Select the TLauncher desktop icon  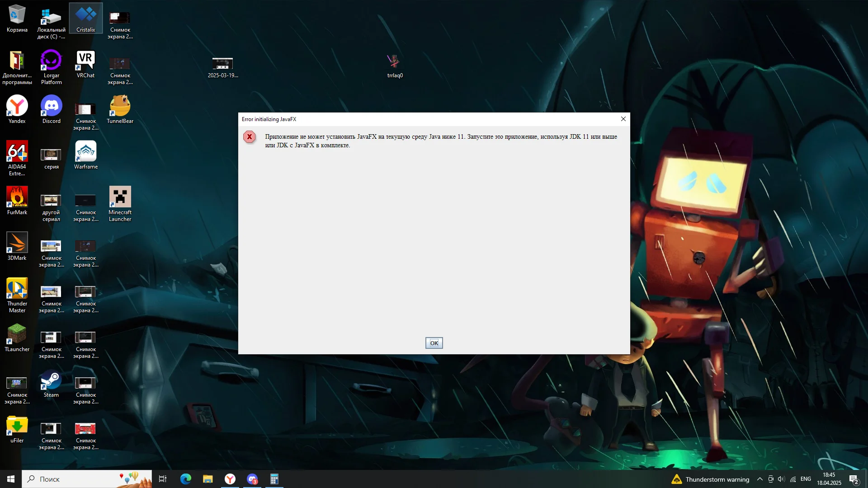point(17,338)
